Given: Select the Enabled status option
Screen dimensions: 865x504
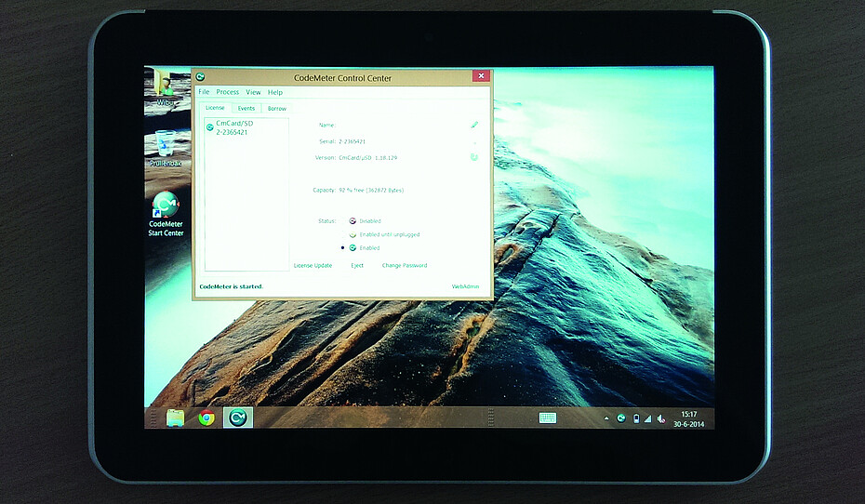Looking at the screenshot, I should coord(364,248).
